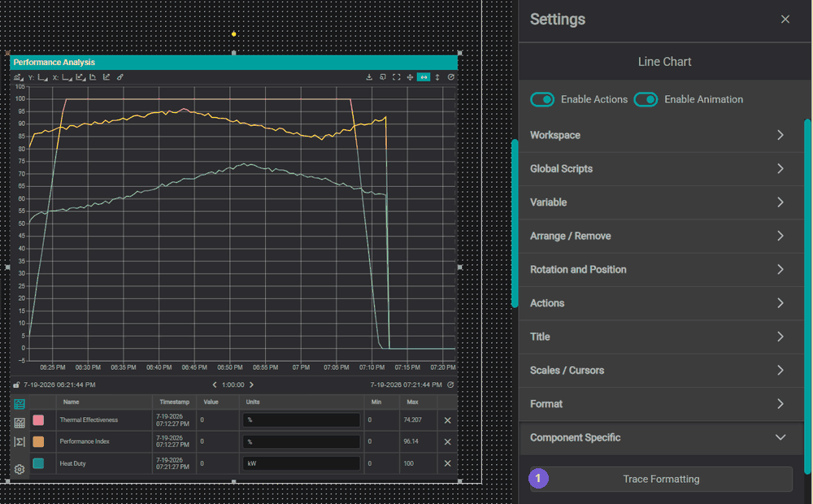The width and height of the screenshot is (813, 504).
Task: Click the yellow rotation handle above chart
Action: tap(234, 34)
